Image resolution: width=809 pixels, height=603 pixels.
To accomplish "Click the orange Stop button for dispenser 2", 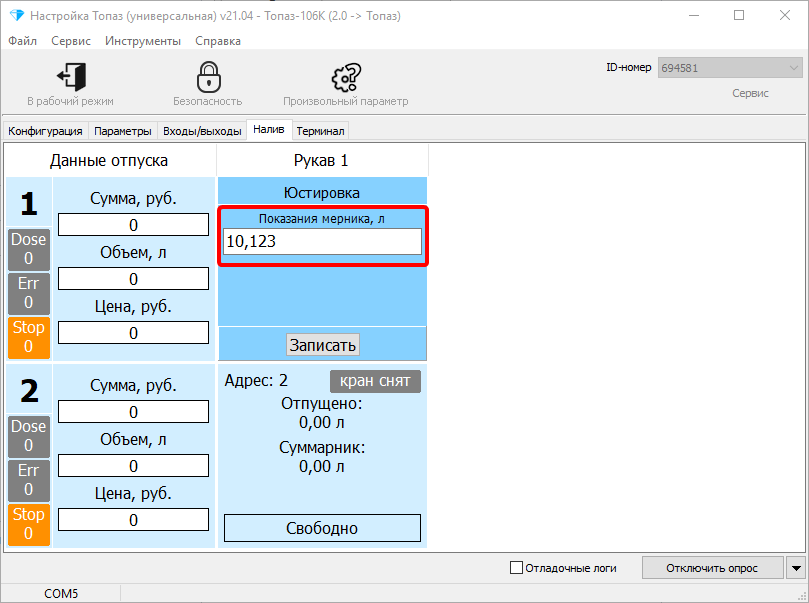I will click(x=29, y=525).
